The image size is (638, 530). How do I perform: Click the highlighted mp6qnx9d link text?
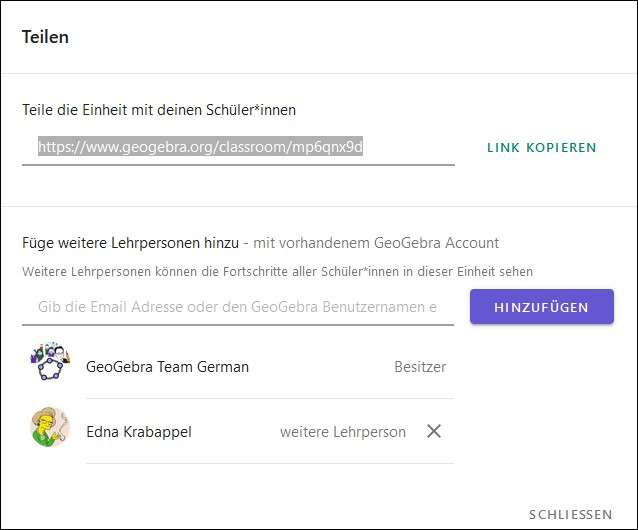(200, 146)
